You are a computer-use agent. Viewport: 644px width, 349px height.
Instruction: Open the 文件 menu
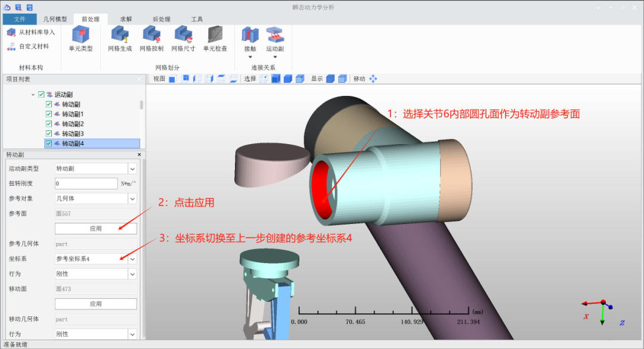click(x=19, y=19)
